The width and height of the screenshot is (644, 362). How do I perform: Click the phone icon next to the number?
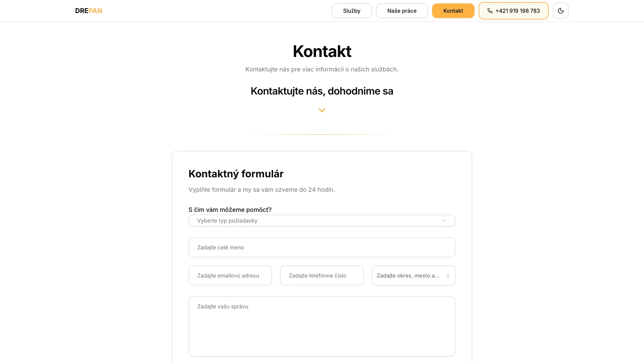[x=490, y=11]
